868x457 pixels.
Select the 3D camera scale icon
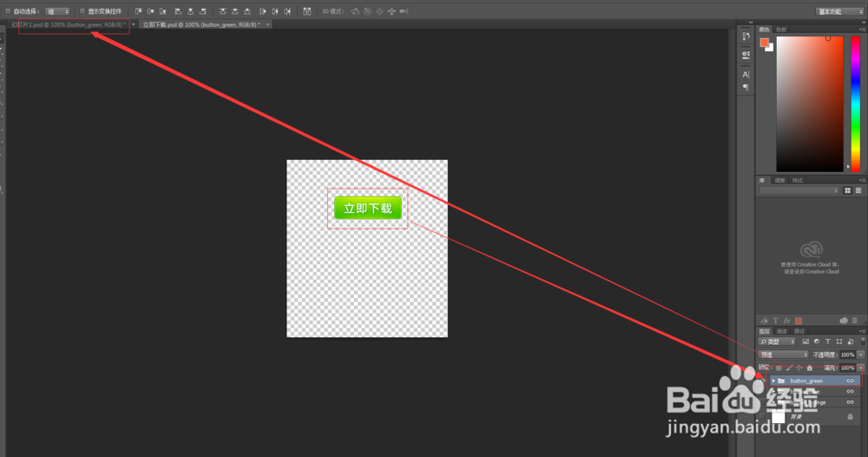pyautogui.click(x=404, y=11)
